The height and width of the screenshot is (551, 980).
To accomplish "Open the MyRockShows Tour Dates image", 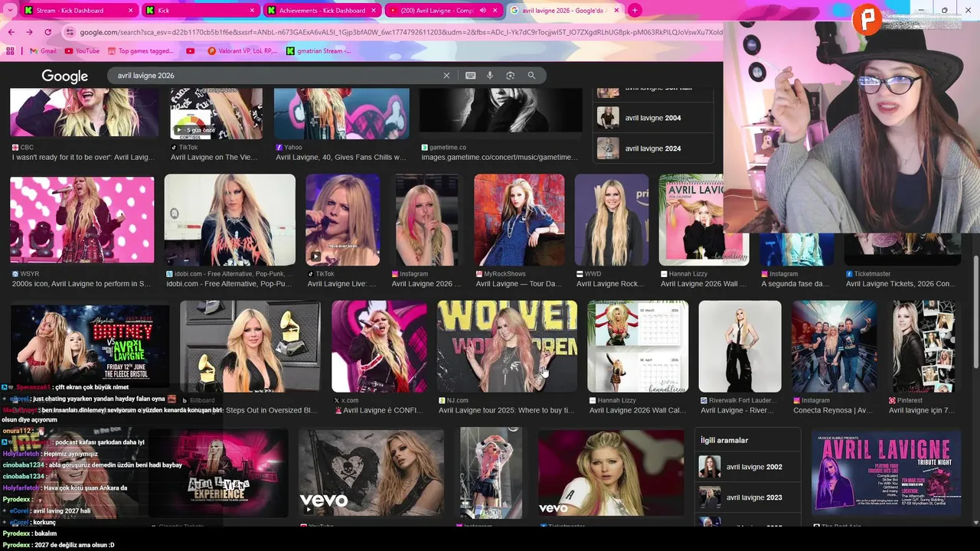I will tap(519, 220).
